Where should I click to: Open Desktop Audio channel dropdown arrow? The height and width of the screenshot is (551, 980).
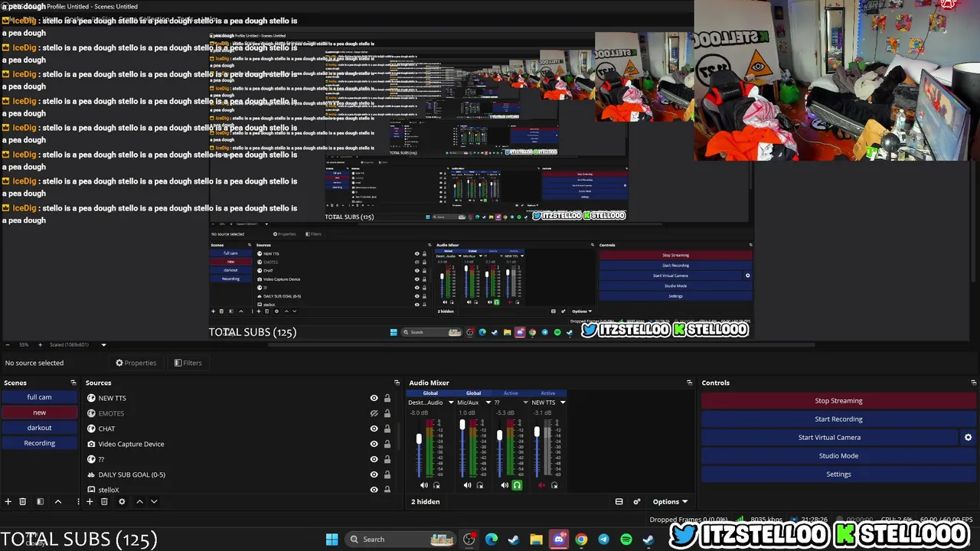(451, 403)
